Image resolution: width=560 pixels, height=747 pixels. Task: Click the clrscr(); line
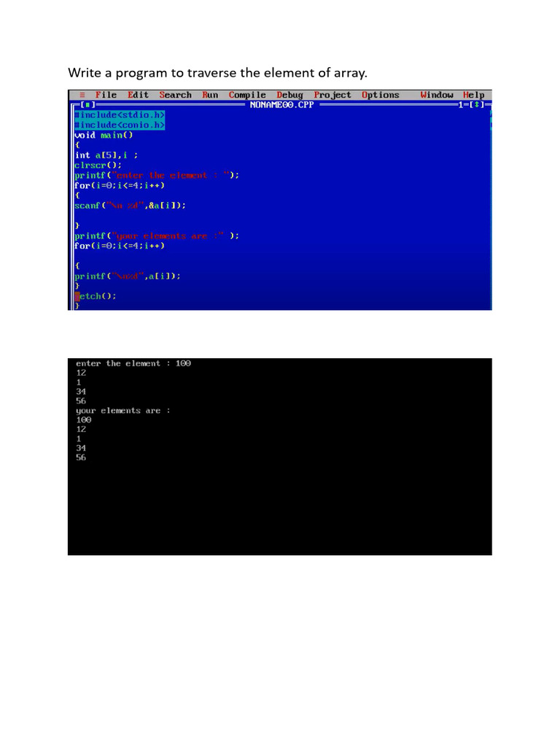coord(98,166)
